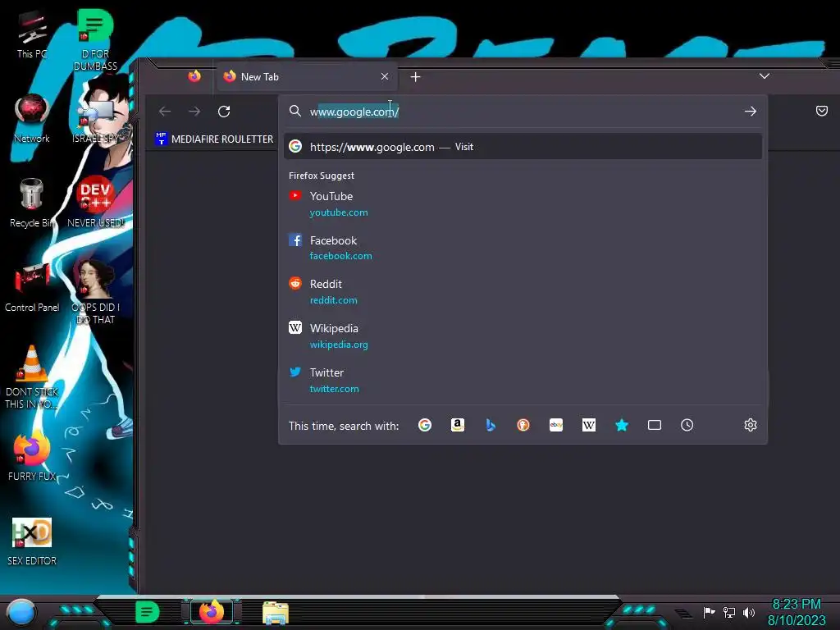
Task: Select FURRY FUX Firefox shortcut
Action: coord(32,456)
